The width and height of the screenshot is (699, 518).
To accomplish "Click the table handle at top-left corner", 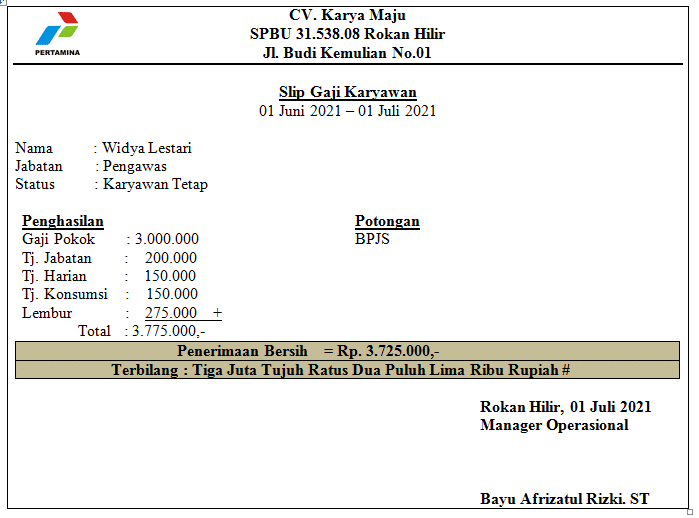I will tap(3, 3).
